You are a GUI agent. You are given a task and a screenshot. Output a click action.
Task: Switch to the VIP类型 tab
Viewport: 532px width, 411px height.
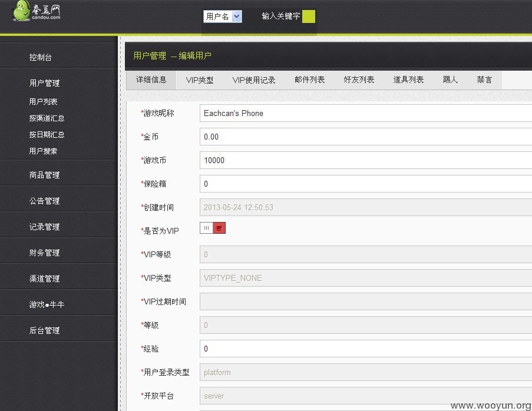coord(200,80)
